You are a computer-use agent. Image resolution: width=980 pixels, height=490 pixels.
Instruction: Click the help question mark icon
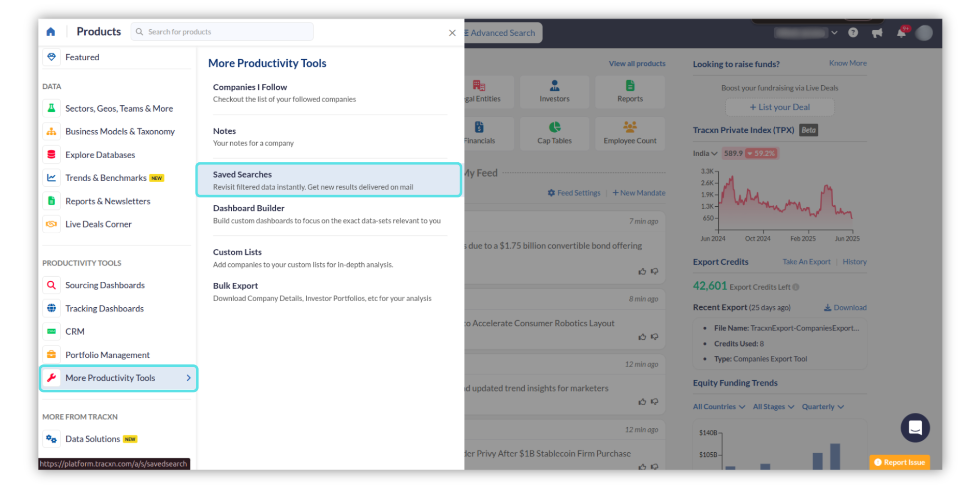click(x=853, y=33)
